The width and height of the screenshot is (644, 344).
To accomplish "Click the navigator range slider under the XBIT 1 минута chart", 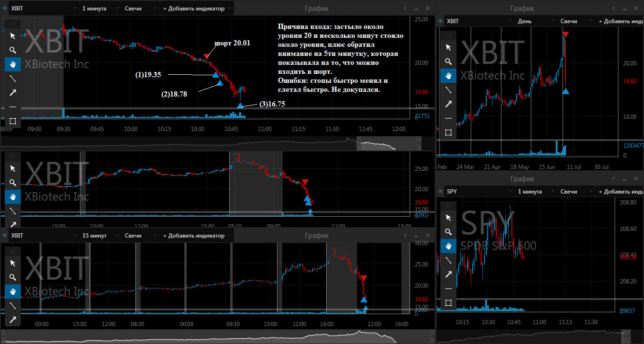I will click(x=389, y=143).
